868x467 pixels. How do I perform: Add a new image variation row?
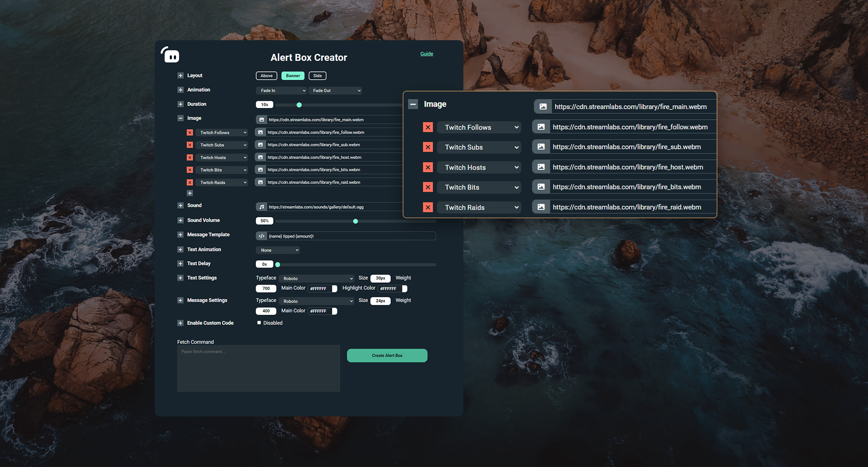pyautogui.click(x=190, y=193)
